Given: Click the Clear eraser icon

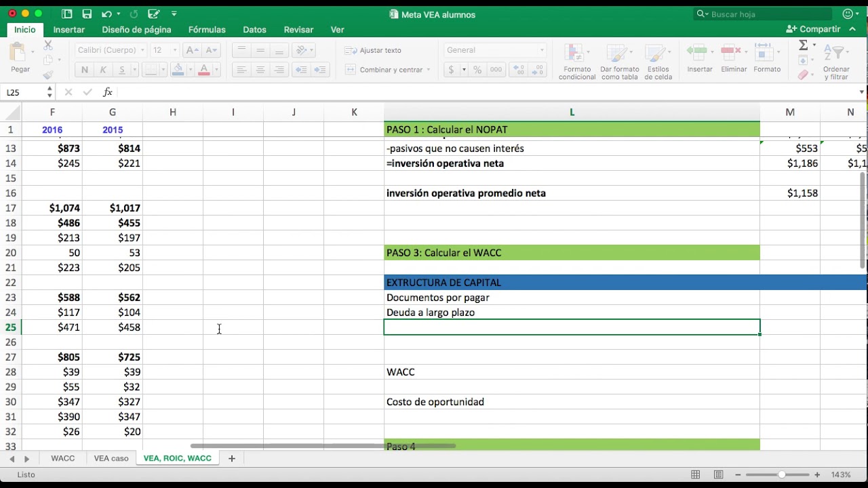Looking at the screenshot, I should [x=804, y=75].
